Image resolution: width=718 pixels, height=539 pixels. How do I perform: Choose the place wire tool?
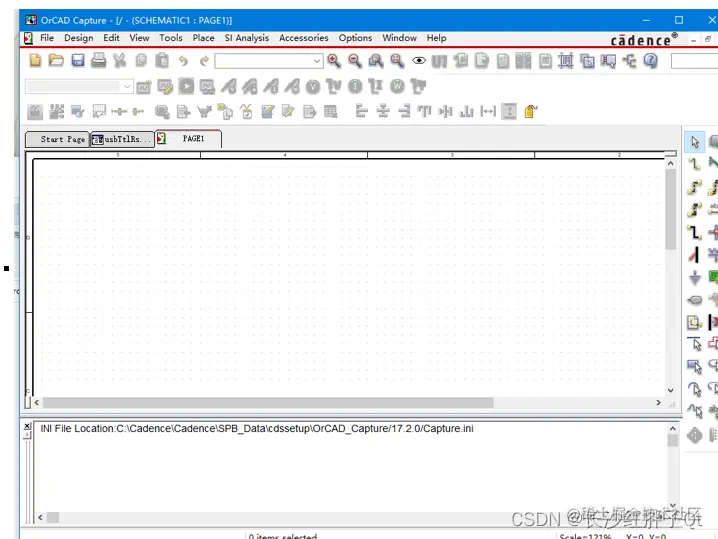695,164
